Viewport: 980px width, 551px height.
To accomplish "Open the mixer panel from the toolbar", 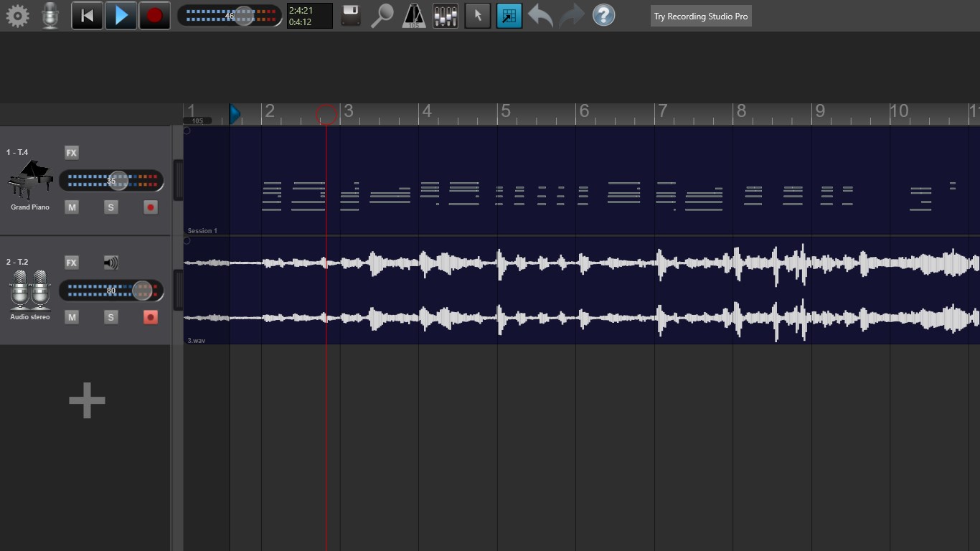I will point(445,15).
